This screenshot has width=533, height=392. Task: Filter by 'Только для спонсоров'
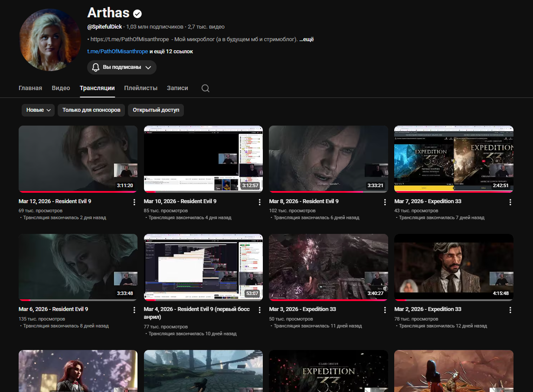[x=92, y=110]
